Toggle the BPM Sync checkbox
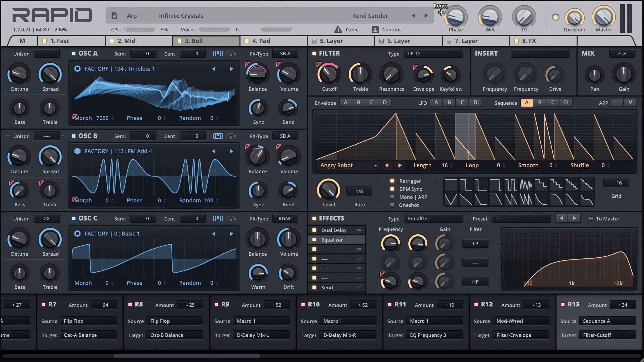Viewport: 644px width, 362px height. (x=392, y=189)
